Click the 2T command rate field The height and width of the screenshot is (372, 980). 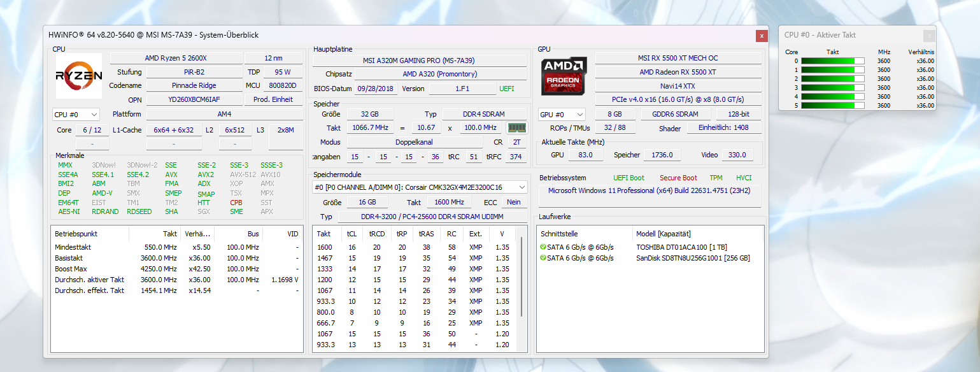tap(516, 142)
